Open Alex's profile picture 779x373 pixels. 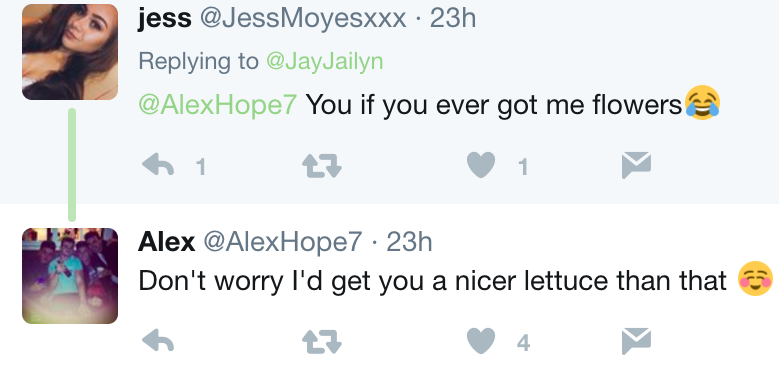point(70,276)
